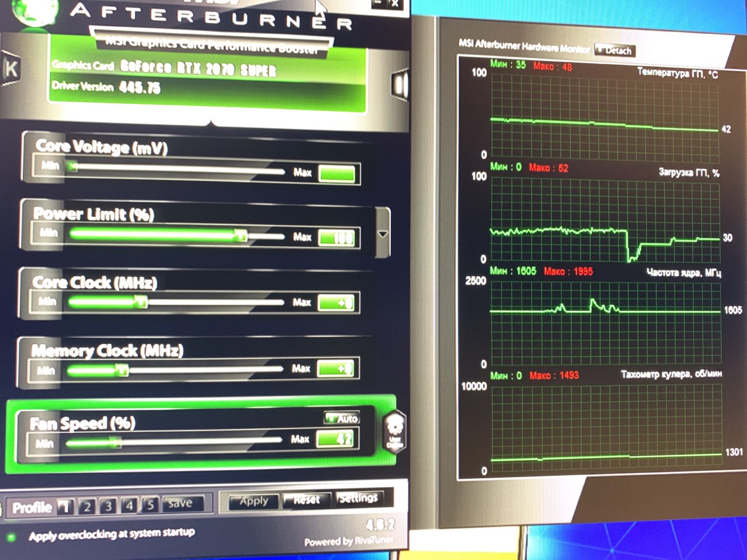
Task: Click the Fan Speed value field showing 42
Action: click(x=335, y=439)
